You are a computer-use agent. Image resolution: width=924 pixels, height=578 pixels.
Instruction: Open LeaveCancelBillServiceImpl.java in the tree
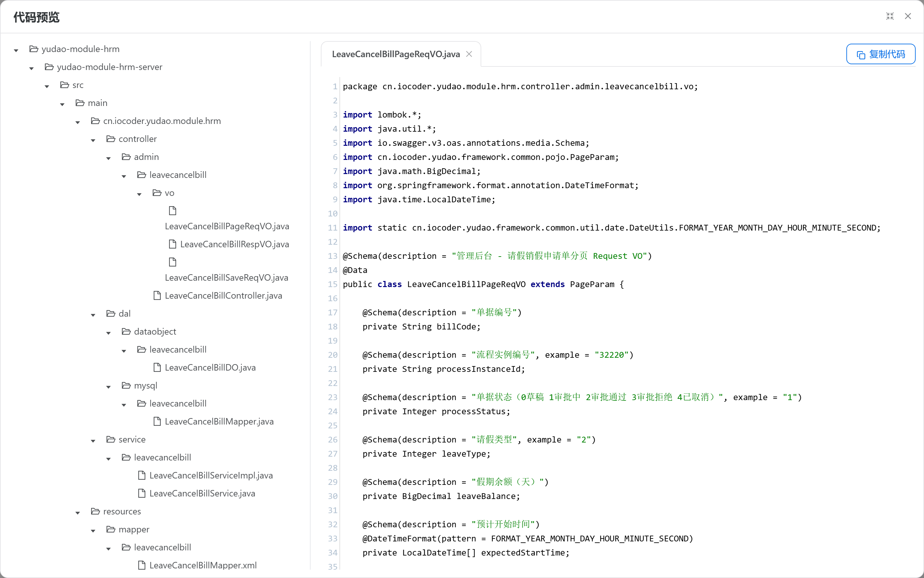click(211, 475)
